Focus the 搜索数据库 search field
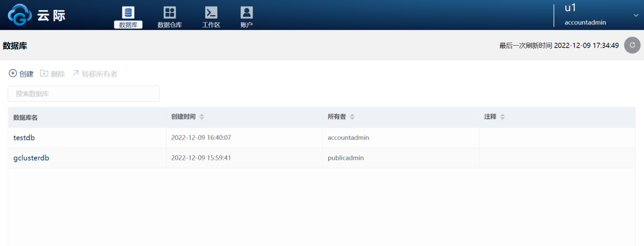Screen dimensions: 644x246 pos(84,94)
